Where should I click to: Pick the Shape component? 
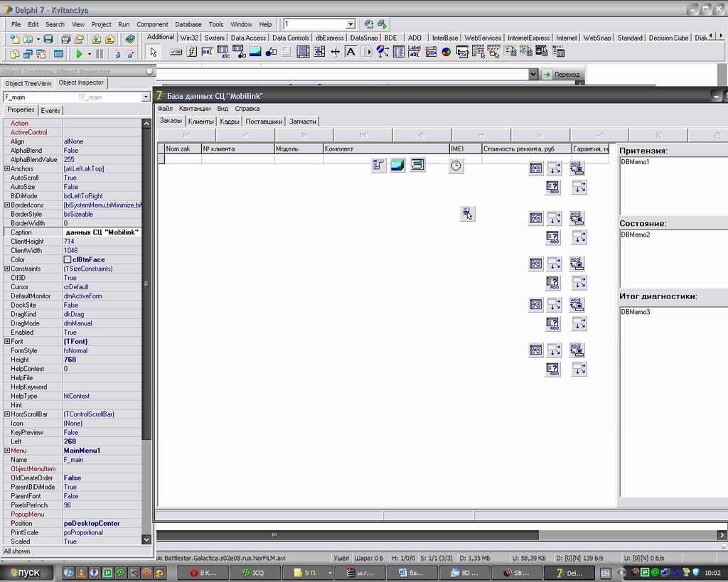[x=271, y=52]
